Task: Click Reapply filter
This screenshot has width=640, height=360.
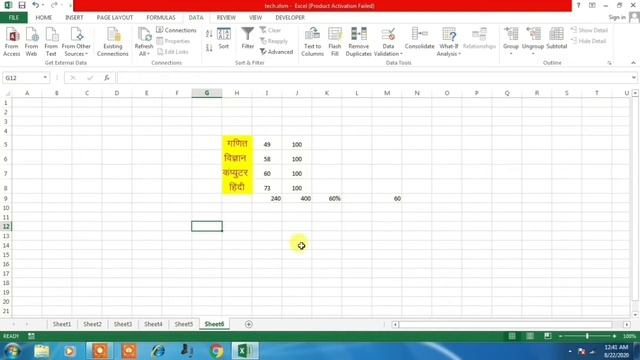Action: 274,41
